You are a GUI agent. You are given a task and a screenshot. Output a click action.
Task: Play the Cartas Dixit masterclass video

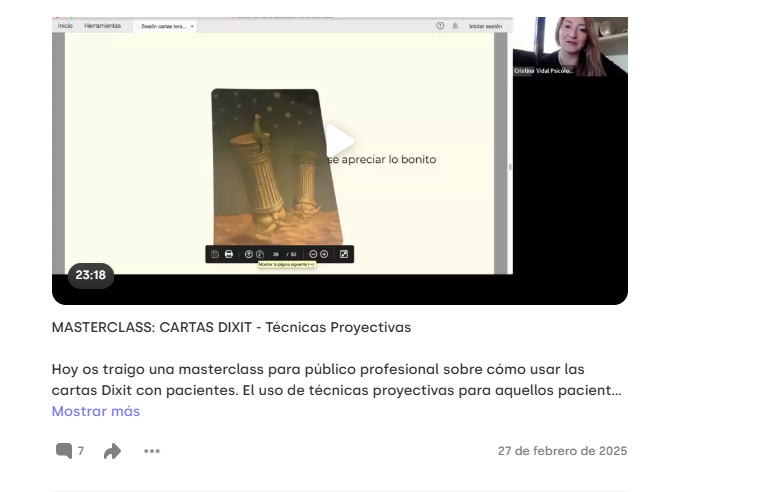pos(340,141)
